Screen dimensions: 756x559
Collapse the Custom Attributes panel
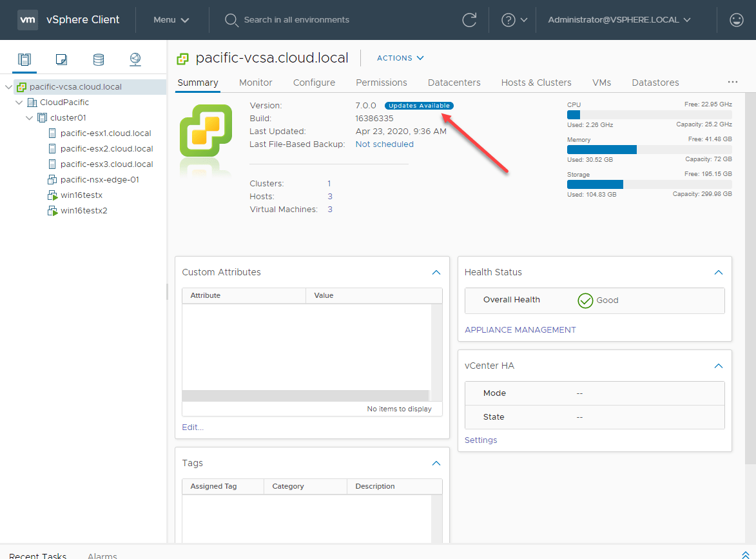436,273
